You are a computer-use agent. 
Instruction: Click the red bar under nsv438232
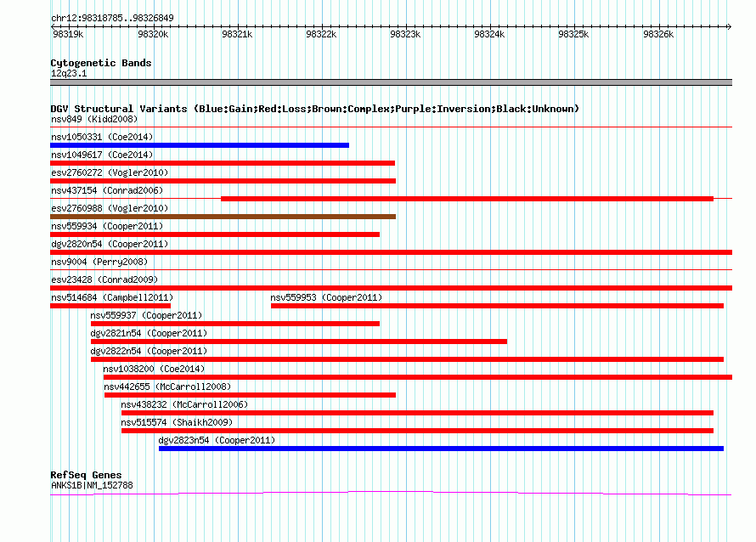418,413
